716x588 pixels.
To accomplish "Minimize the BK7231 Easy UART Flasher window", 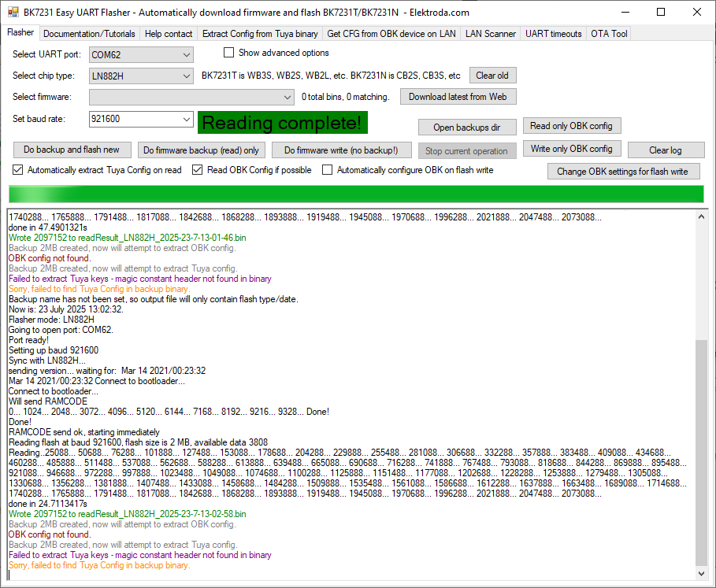I will 625,13.
